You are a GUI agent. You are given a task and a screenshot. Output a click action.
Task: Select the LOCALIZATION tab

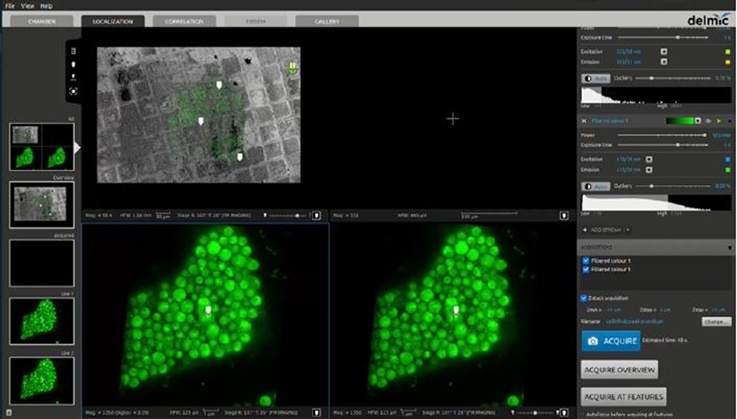click(113, 22)
